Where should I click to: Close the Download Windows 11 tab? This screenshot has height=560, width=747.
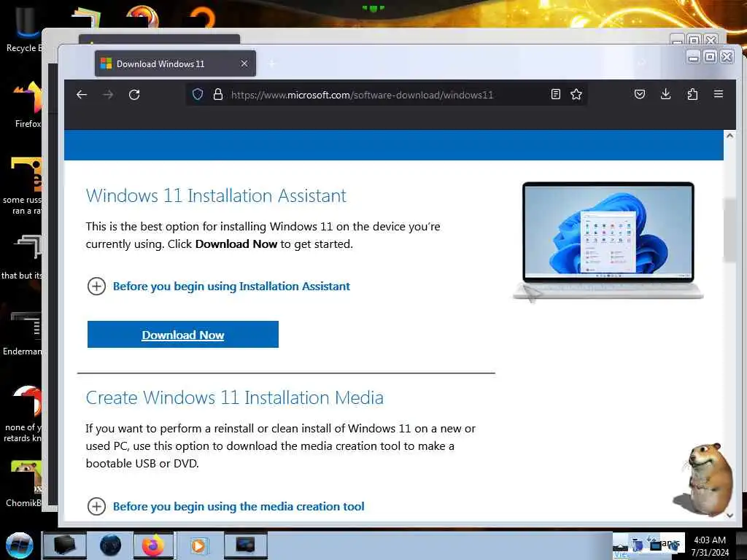244,63
